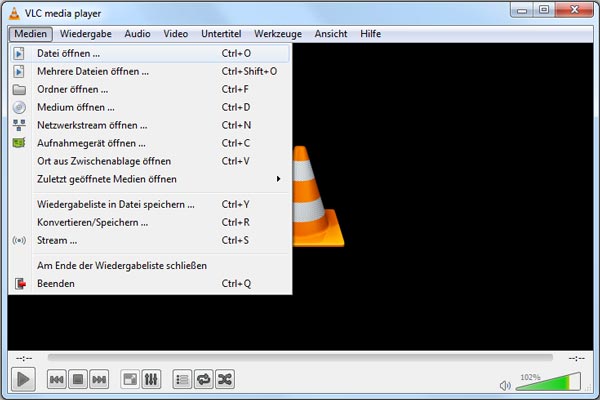This screenshot has width=600, height=400.
Task: Click elapsed time label left of seek bar
Action: (24, 358)
